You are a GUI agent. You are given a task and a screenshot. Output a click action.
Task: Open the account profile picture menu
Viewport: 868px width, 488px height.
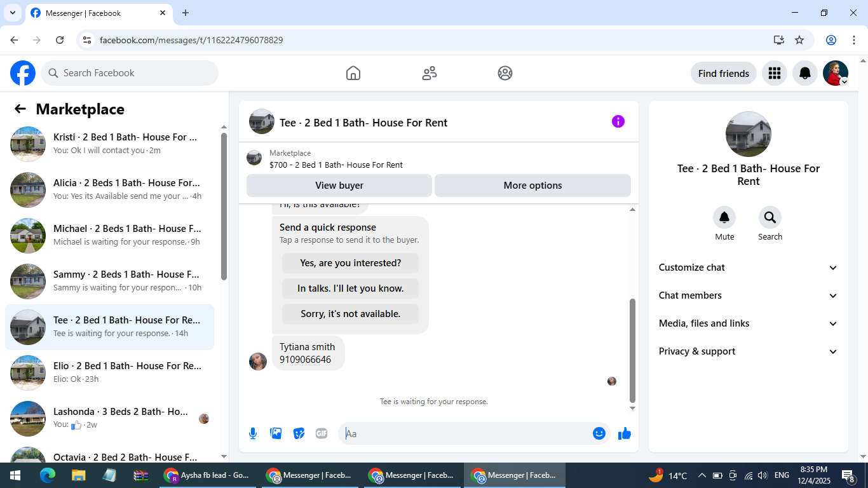coord(836,73)
